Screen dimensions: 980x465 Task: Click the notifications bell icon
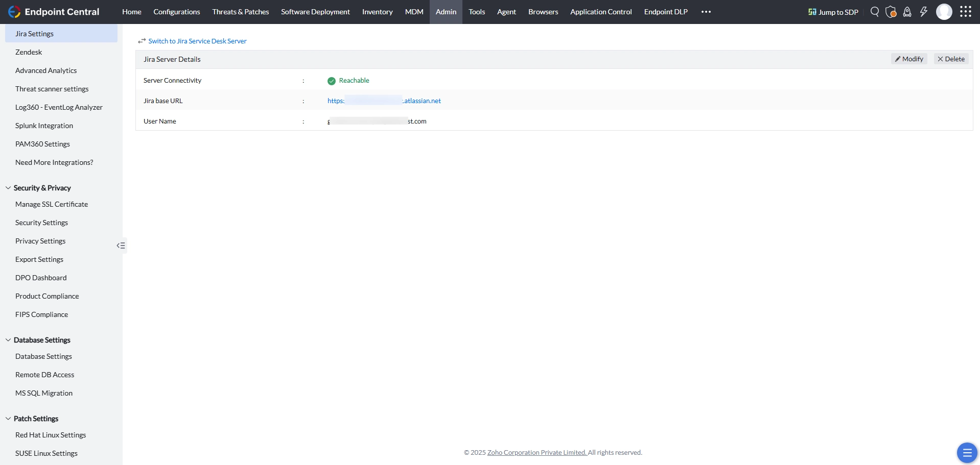pos(907,12)
